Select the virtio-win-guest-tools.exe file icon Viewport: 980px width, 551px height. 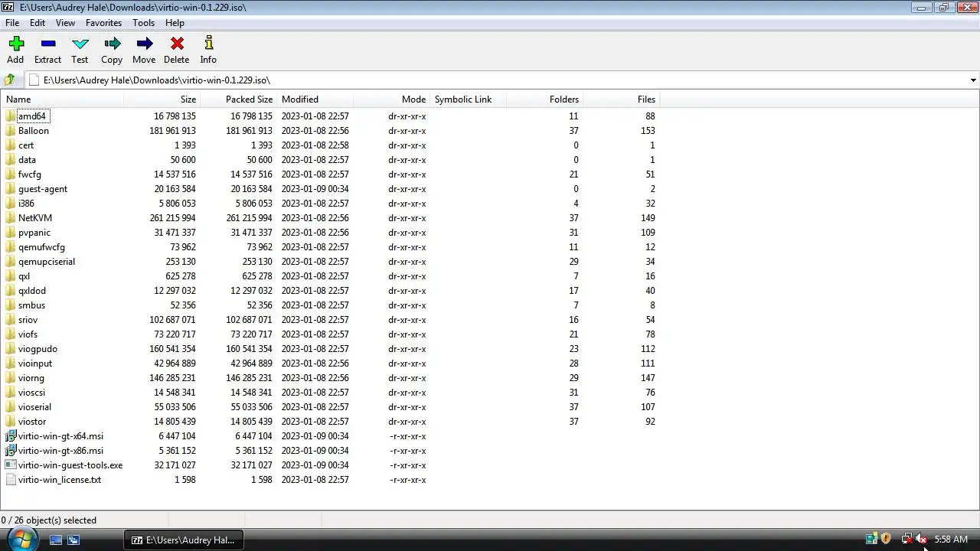pyautogui.click(x=10, y=465)
